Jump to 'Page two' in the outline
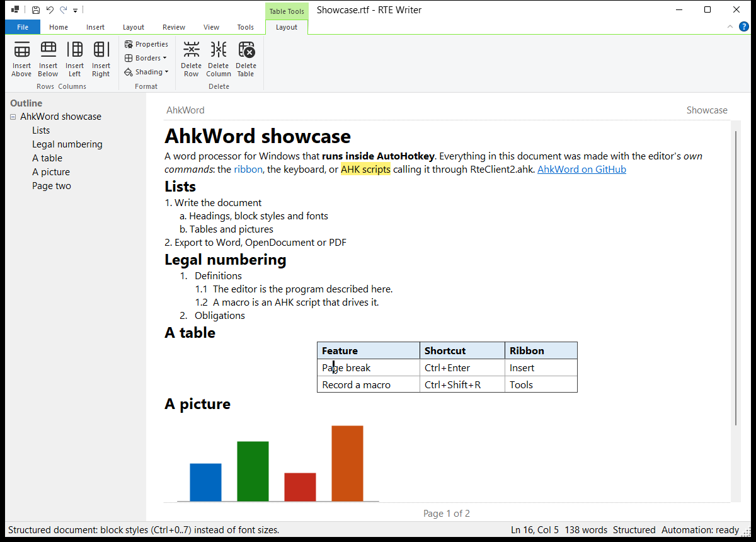 point(52,186)
